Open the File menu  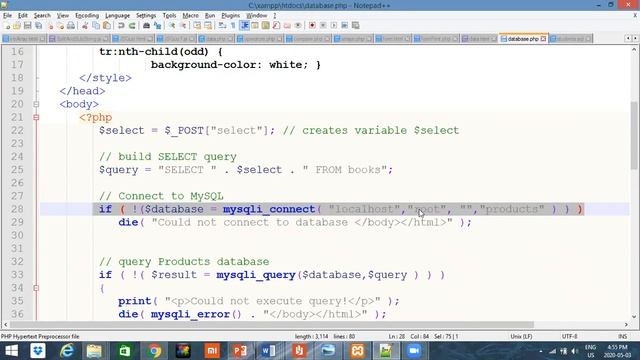pos(7,16)
